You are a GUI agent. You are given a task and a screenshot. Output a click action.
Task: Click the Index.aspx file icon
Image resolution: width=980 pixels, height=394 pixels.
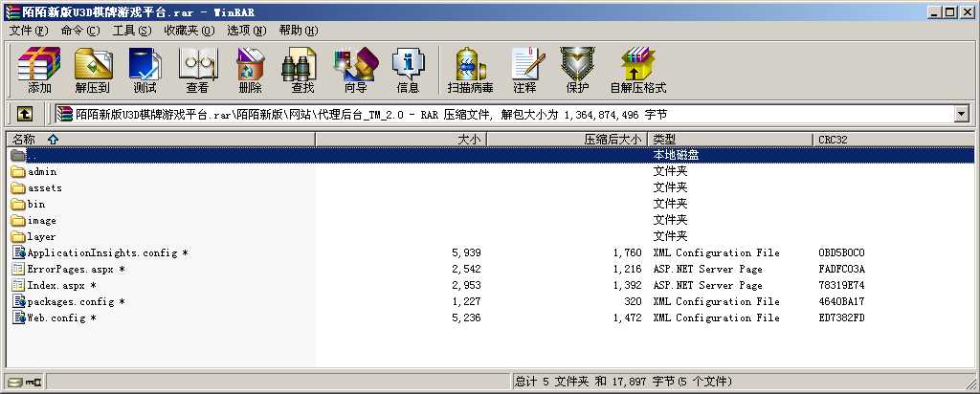point(19,285)
